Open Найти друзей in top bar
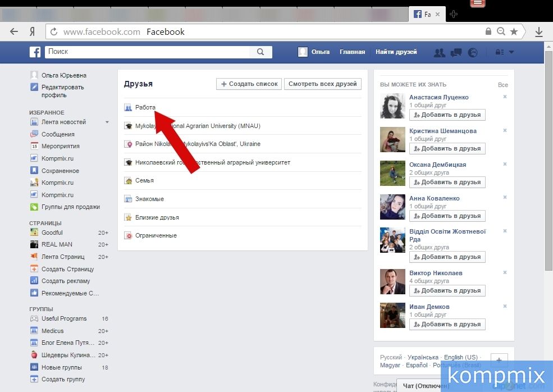The image size is (553, 392). click(396, 52)
